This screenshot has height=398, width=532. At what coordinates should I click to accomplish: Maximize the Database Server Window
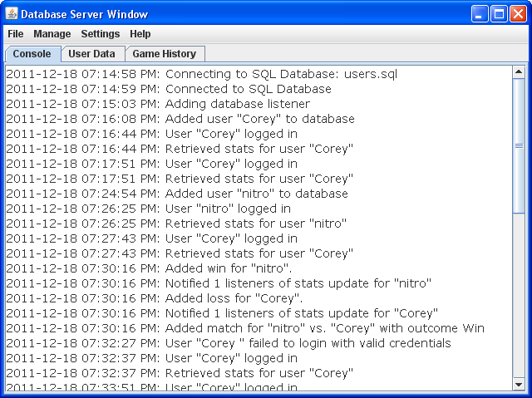499,14
